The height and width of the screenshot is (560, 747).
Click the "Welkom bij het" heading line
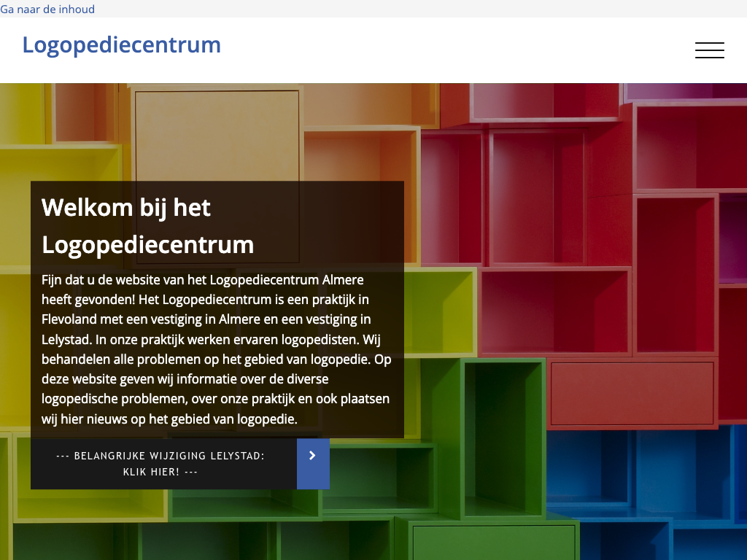coord(126,208)
